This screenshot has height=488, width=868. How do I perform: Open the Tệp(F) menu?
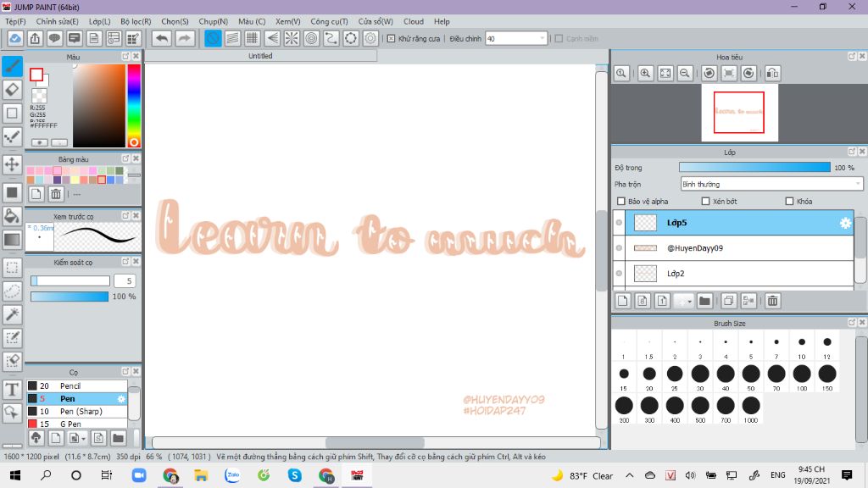(15, 21)
